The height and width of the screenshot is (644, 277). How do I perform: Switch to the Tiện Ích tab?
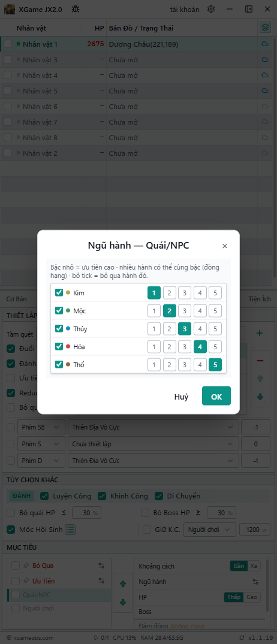[260, 298]
